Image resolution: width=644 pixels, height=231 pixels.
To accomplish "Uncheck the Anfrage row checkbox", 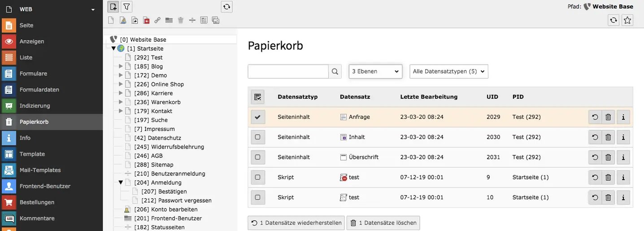I will coord(257,117).
